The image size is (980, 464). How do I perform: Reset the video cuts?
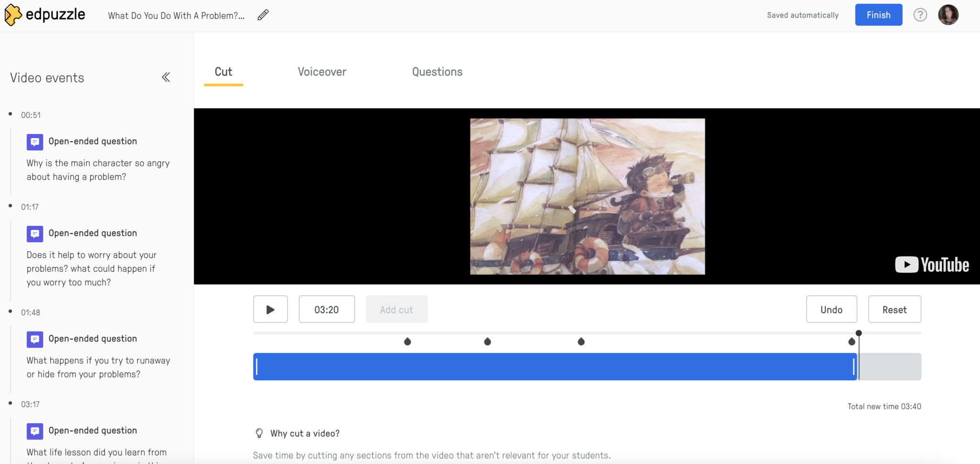pos(894,309)
